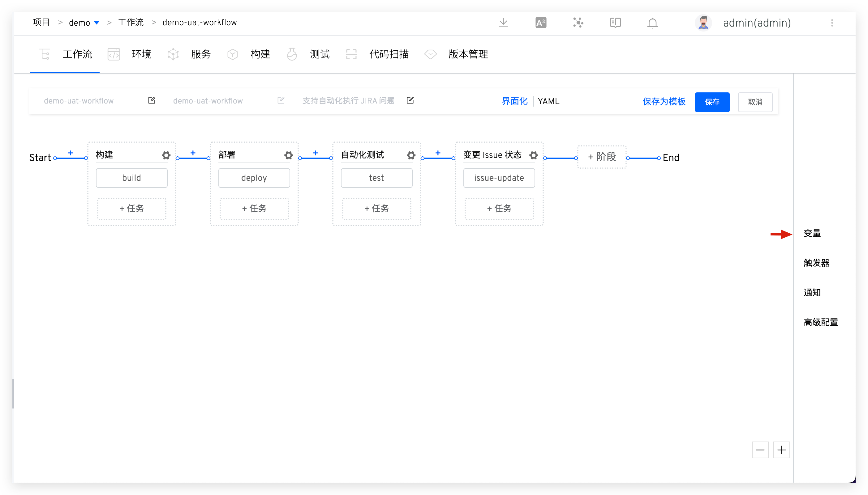868x495 pixels.
Task: Click the edit icon beside first workflow name
Action: pyautogui.click(x=151, y=100)
